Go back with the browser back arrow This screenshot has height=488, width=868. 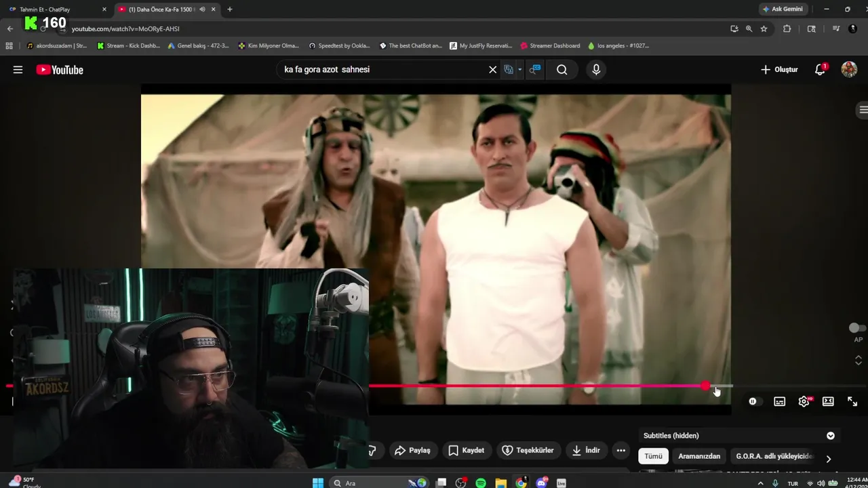click(x=9, y=28)
